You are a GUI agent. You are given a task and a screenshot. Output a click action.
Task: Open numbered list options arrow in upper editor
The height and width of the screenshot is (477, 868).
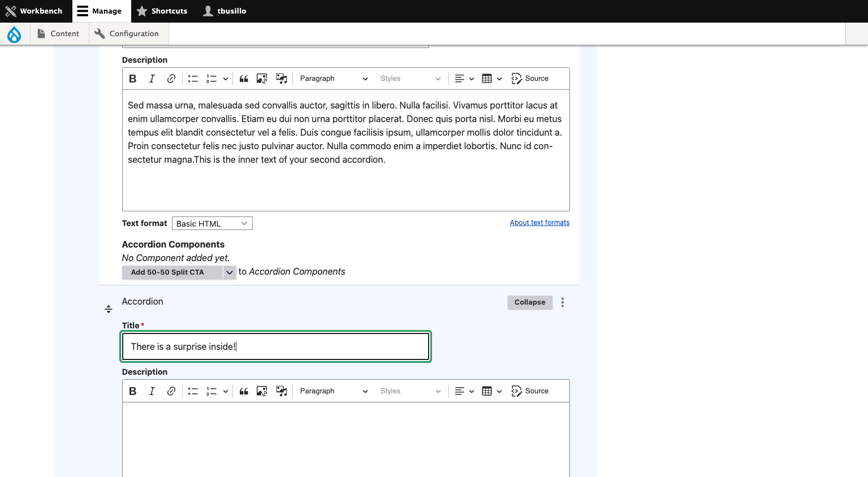click(x=226, y=79)
